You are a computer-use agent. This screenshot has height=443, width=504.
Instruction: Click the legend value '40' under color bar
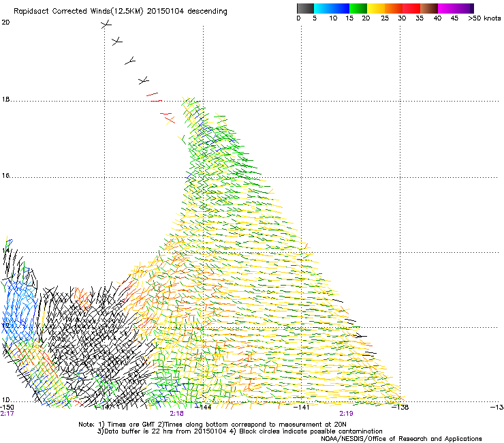[437, 18]
